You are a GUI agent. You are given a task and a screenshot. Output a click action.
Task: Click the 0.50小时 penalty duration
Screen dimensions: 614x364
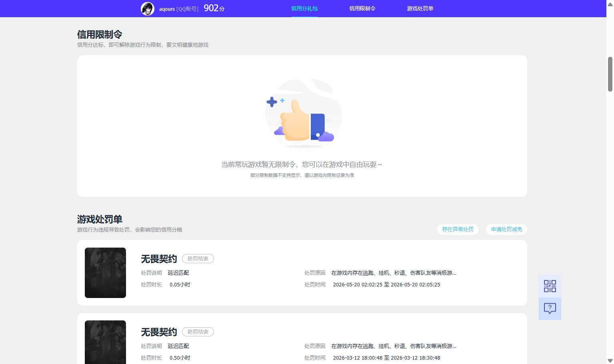(180, 358)
